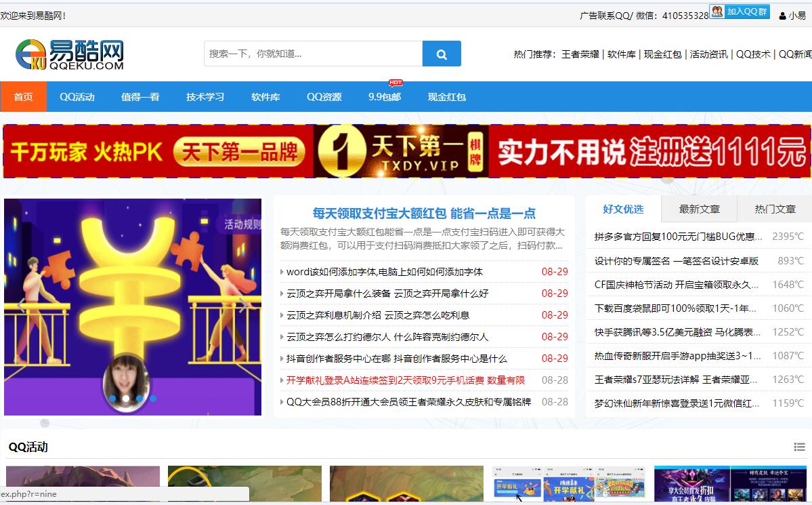Click the search input field

click(x=313, y=54)
